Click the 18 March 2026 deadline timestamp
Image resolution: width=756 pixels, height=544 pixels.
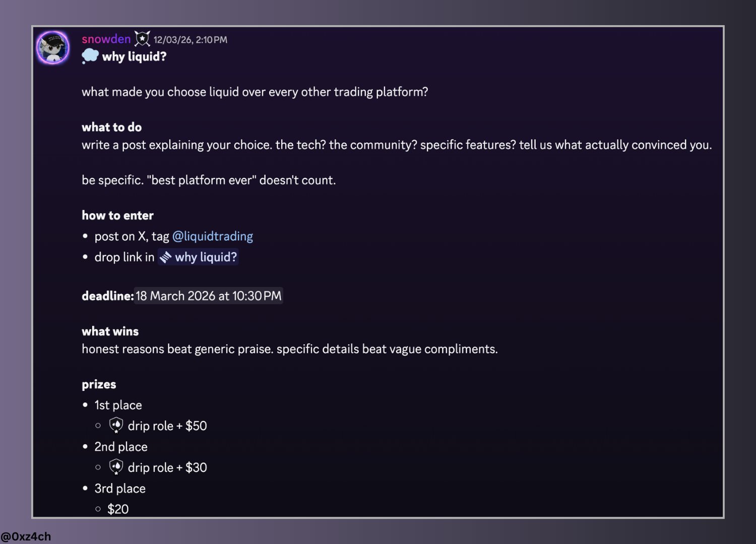(x=208, y=296)
